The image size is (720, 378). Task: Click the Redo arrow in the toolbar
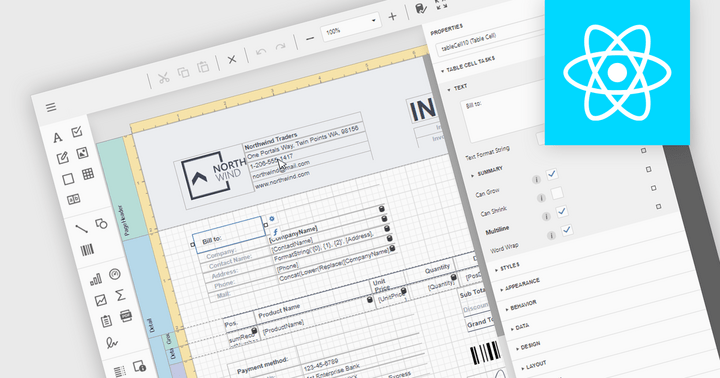click(x=280, y=47)
